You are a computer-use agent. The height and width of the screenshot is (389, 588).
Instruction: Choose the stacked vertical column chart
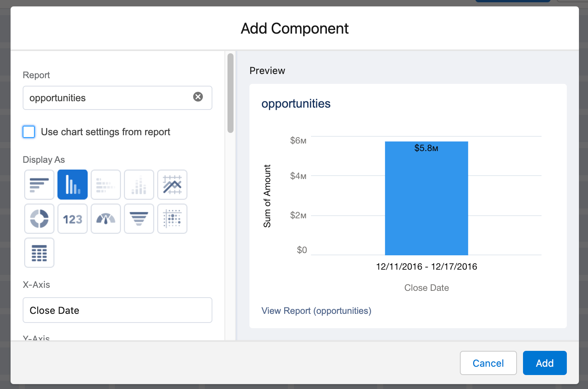(139, 185)
